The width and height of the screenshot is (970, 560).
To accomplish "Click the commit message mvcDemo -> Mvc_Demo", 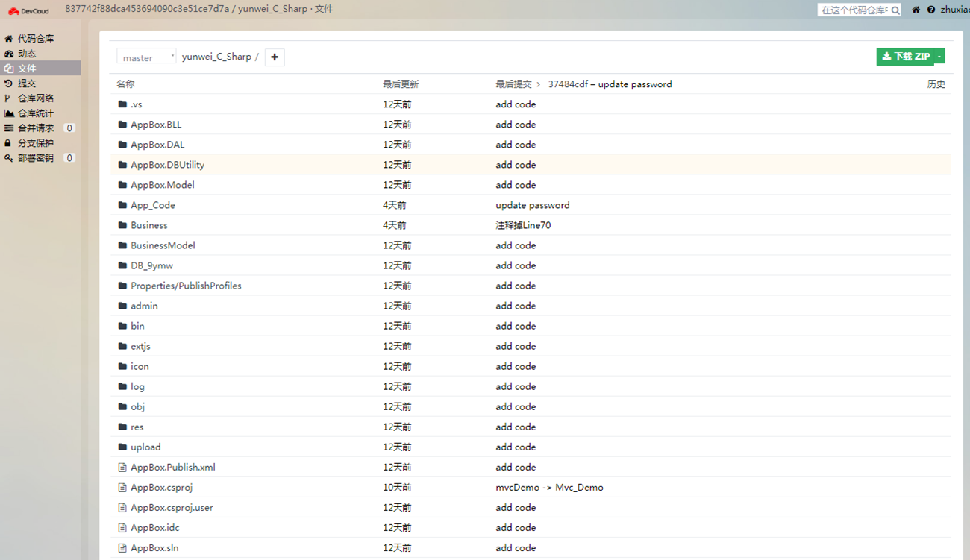I will pos(550,488).
